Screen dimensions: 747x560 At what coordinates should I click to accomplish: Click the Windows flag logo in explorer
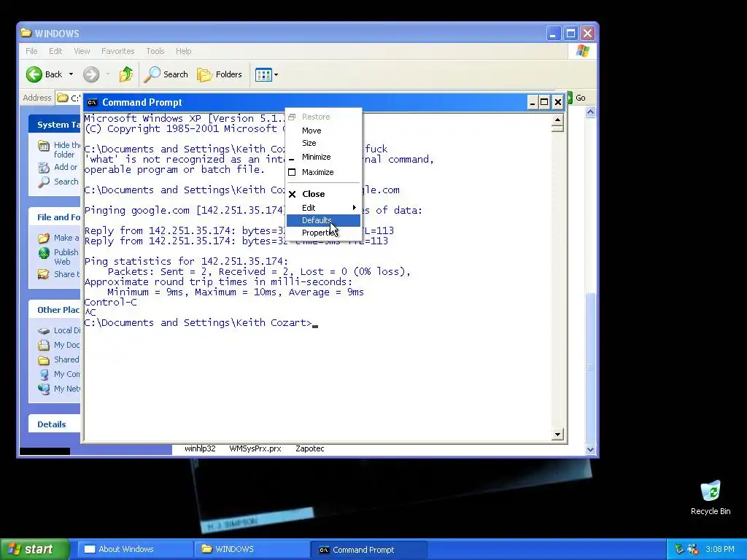pos(582,51)
